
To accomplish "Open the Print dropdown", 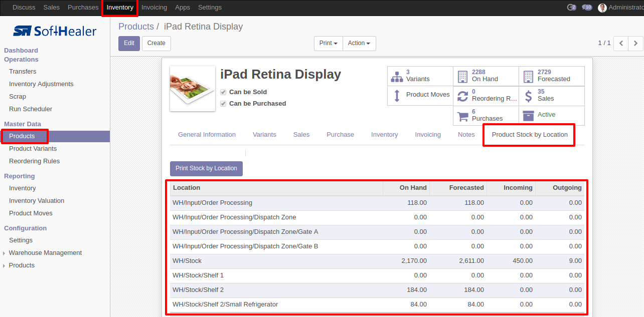I will coord(329,44).
